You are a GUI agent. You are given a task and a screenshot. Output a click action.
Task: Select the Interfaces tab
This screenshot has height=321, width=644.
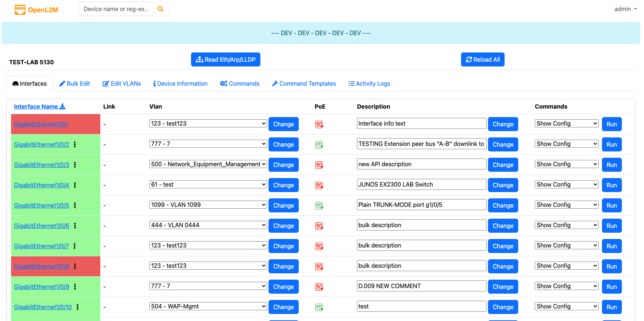pos(30,83)
